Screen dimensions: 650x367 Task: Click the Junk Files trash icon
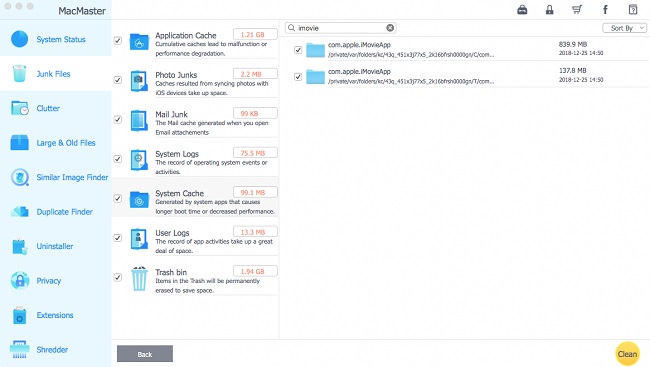(x=19, y=73)
